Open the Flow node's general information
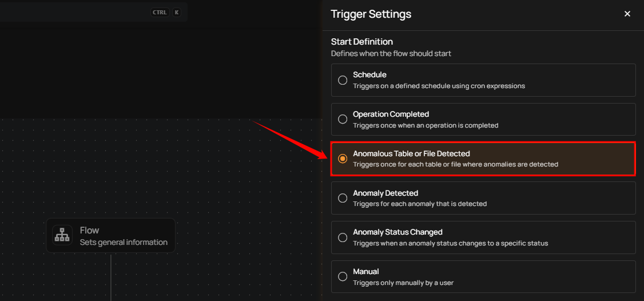644x301 pixels. pyautogui.click(x=124, y=236)
